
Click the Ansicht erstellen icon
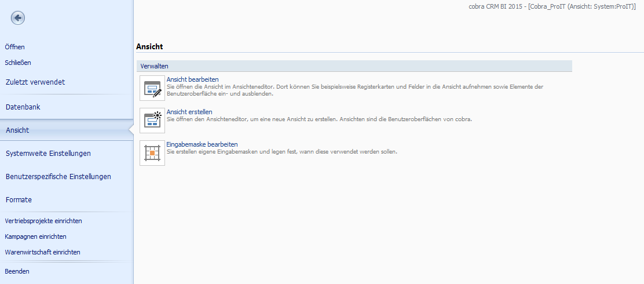tap(152, 121)
